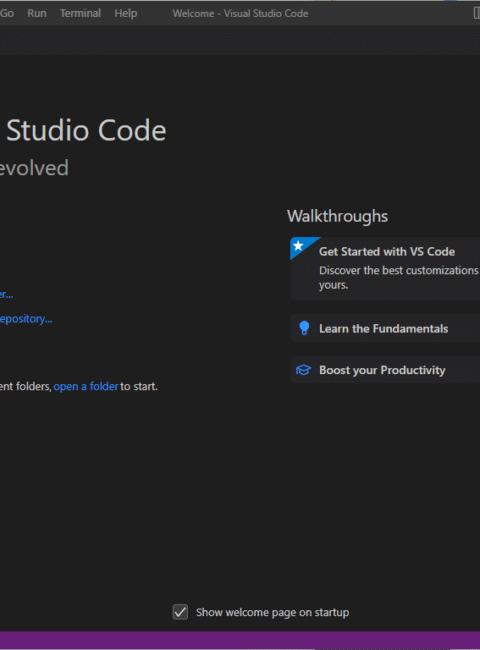Uncheck the Show welcome page on startup checkbox
This screenshot has height=650, width=480.
[180, 612]
